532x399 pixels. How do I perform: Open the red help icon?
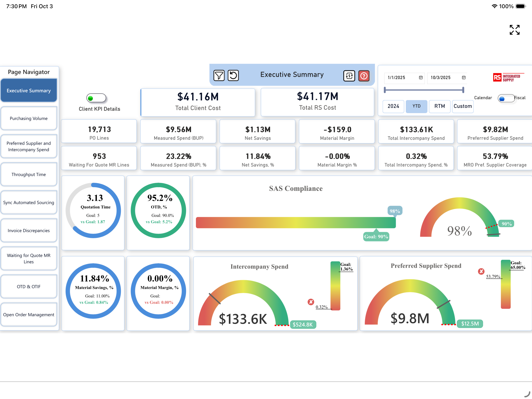pos(364,76)
